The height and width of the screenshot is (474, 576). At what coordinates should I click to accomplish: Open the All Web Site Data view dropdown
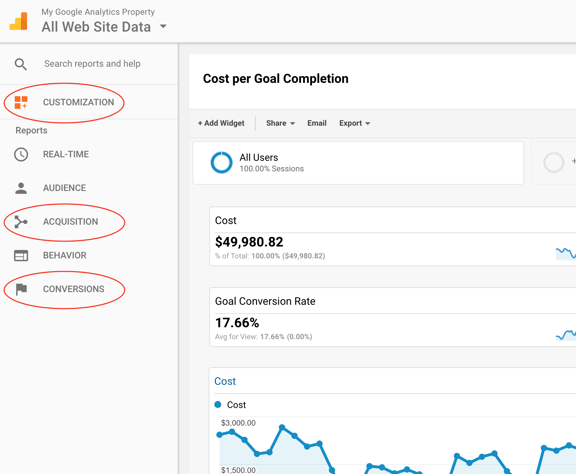click(x=104, y=27)
